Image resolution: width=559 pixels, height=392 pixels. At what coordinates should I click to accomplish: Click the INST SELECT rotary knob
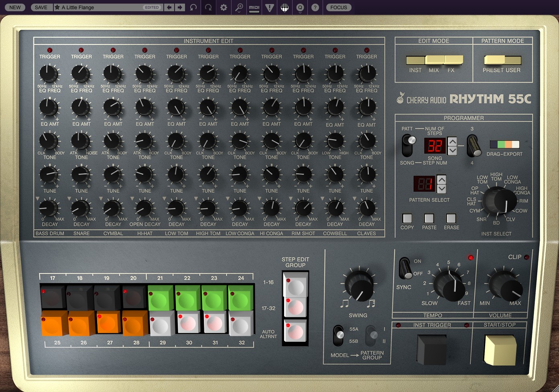click(500, 201)
